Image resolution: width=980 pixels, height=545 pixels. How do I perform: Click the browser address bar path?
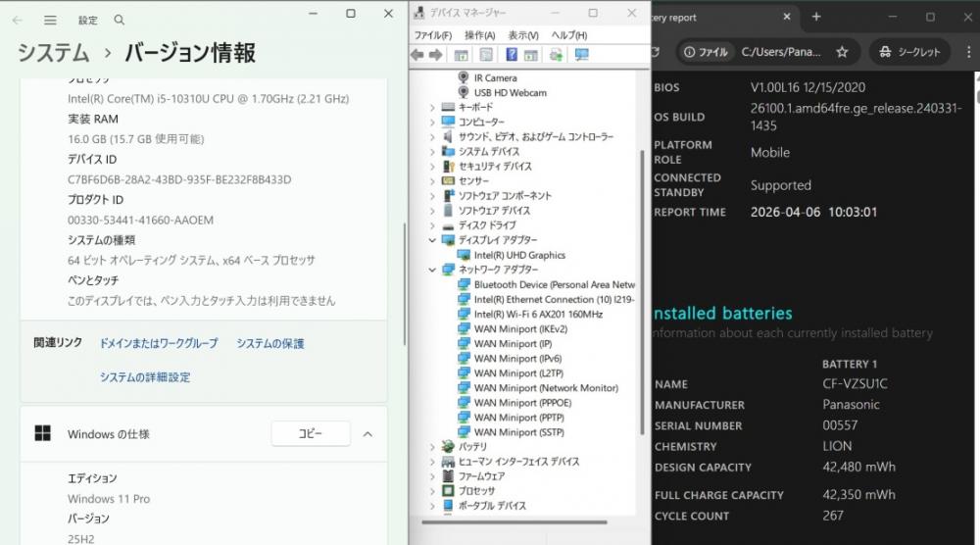(x=781, y=52)
